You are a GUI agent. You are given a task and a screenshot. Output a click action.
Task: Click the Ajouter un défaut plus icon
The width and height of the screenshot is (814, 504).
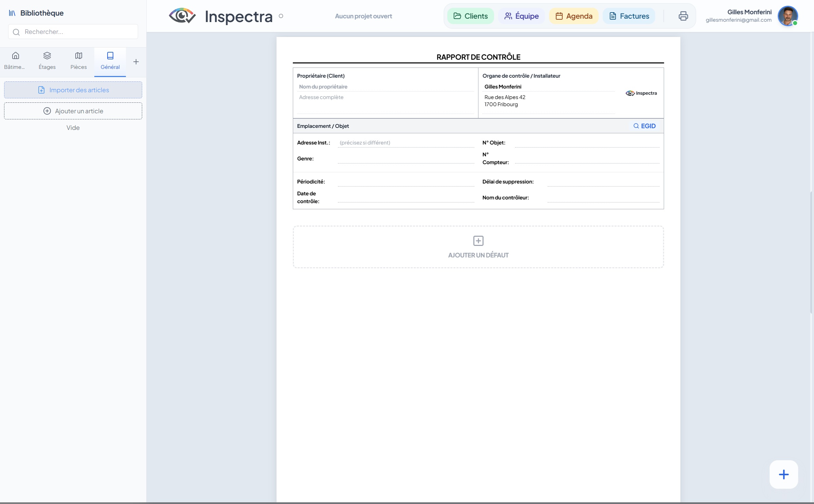(478, 241)
